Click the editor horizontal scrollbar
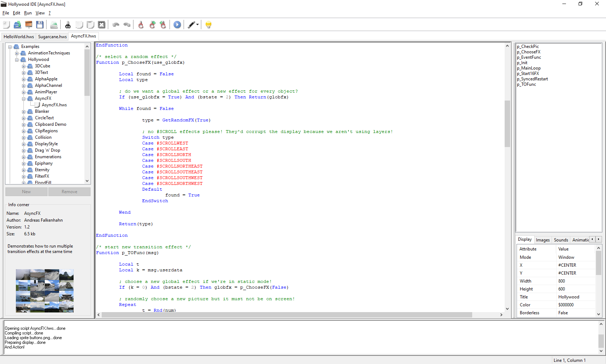The height and width of the screenshot is (364, 606). (x=287, y=315)
